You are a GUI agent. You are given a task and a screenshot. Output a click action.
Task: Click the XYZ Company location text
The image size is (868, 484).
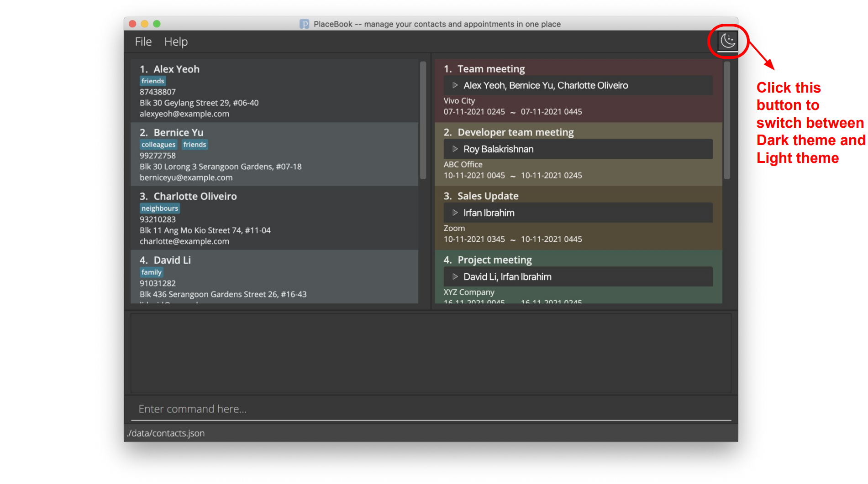pyautogui.click(x=469, y=292)
